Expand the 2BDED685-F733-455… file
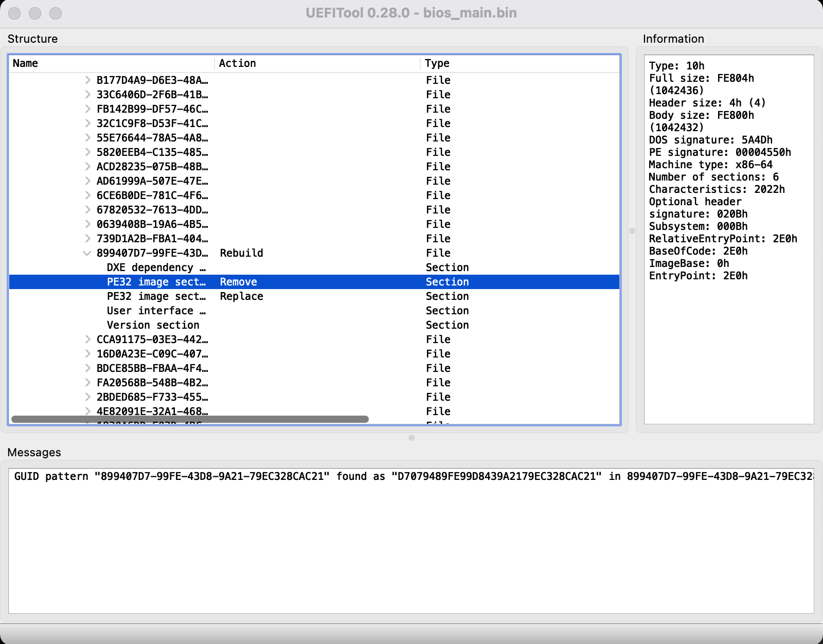The width and height of the screenshot is (823, 644). [88, 397]
